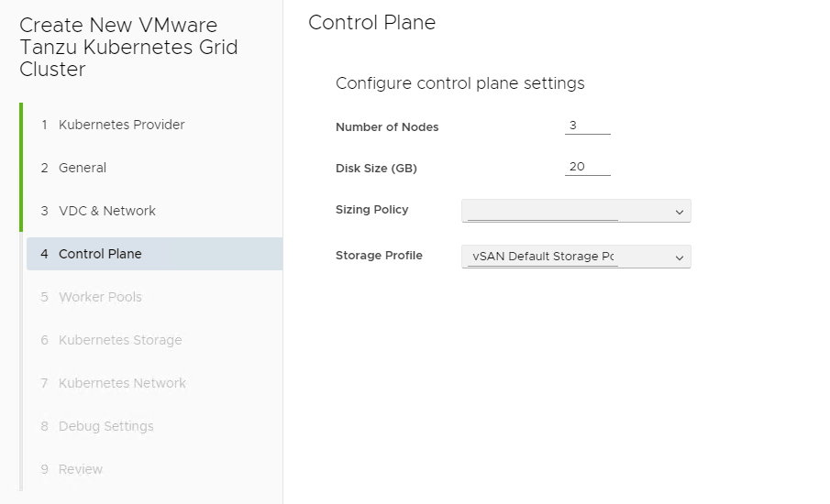The image size is (830, 504).
Task: Go to the Kubernetes Provider step
Action: 121,125
